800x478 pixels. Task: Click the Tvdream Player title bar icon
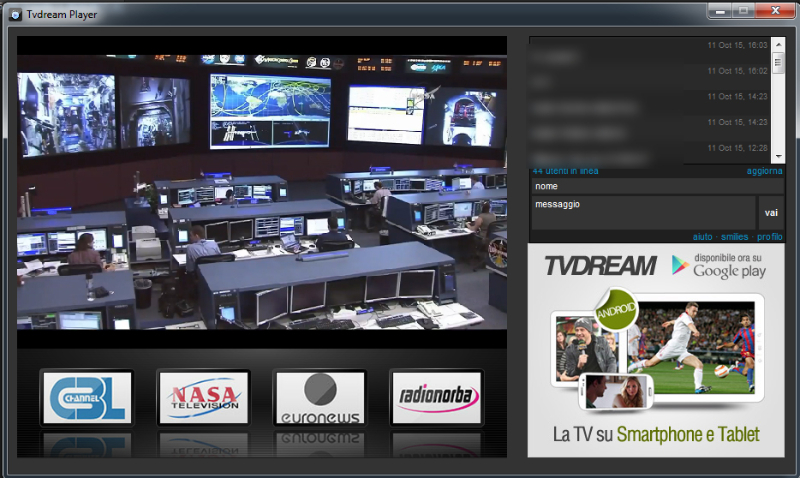(13, 11)
